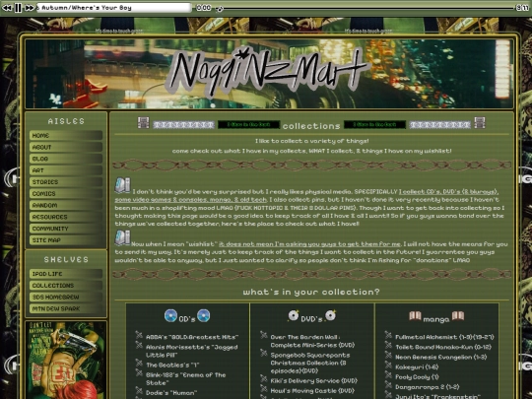
Task: Click bullet icon beside Blink-182 entry
Action: pyautogui.click(x=139, y=372)
